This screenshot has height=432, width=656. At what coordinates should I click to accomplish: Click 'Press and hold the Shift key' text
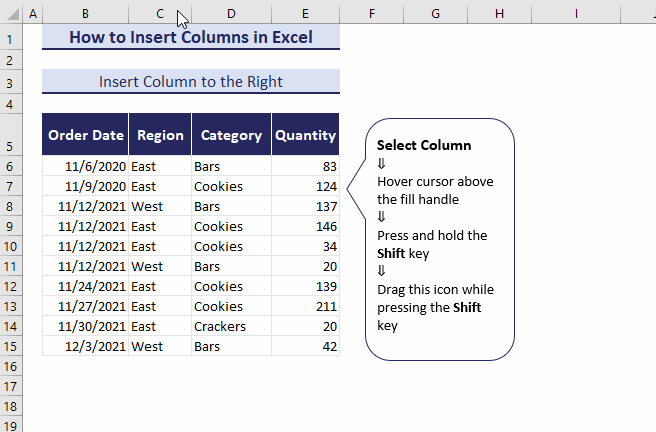(x=432, y=244)
